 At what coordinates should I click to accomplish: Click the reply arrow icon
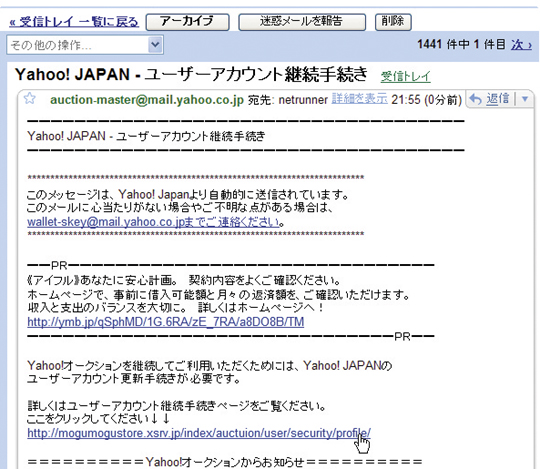tap(476, 99)
